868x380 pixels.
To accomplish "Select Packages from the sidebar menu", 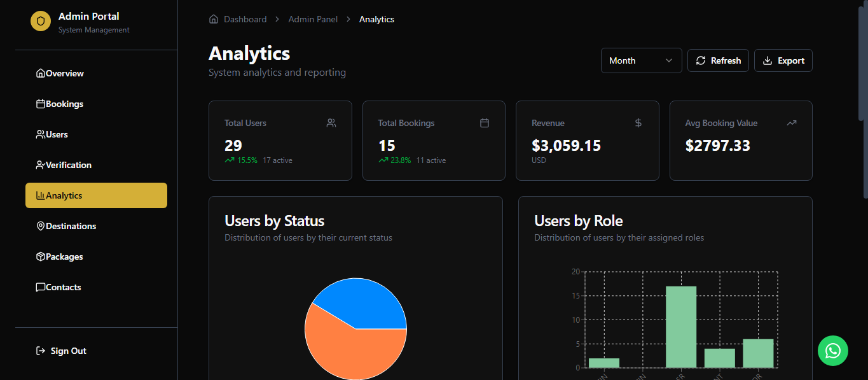I will [64, 257].
